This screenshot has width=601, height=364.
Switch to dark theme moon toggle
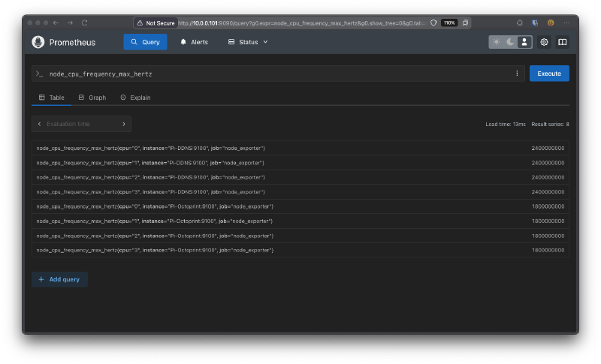(x=511, y=42)
